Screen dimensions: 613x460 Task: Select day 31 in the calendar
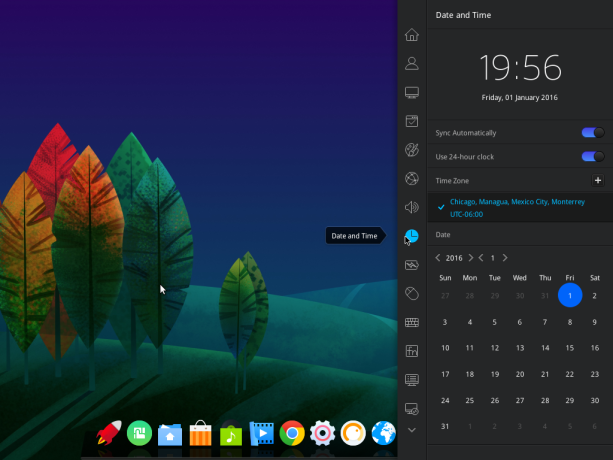pyautogui.click(x=445, y=426)
